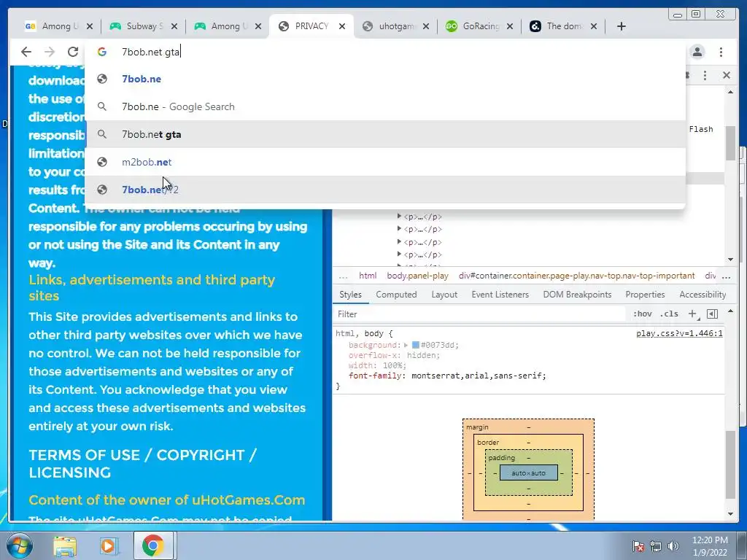Click the Styles pane scroll down arrow
This screenshot has width=747, height=560.
coord(731,514)
